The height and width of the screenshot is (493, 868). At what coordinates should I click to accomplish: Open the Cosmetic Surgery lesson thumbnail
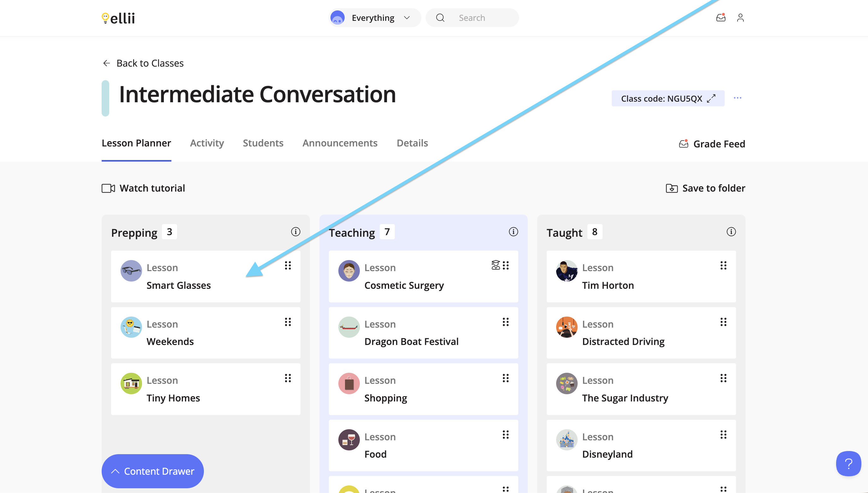[349, 271]
